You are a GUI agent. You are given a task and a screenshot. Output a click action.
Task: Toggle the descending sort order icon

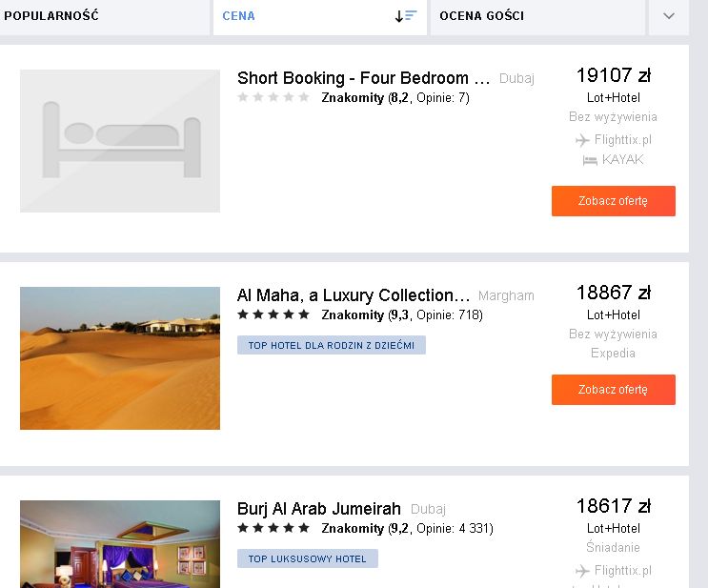(x=406, y=16)
